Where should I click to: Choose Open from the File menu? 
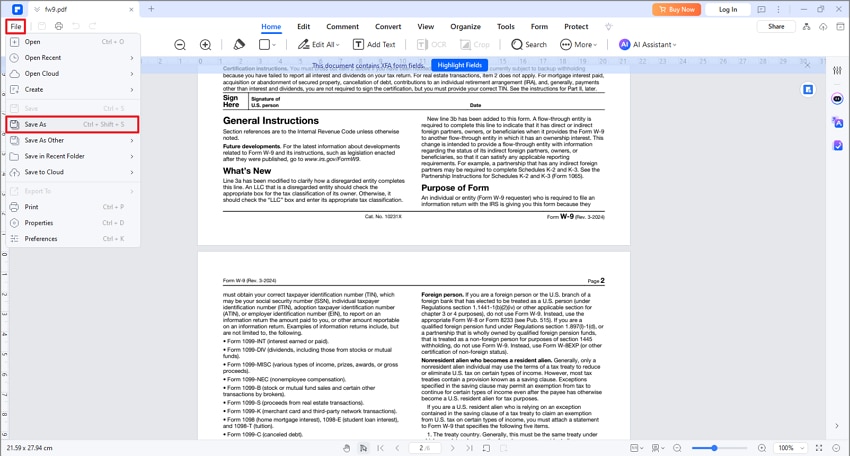pyautogui.click(x=73, y=42)
